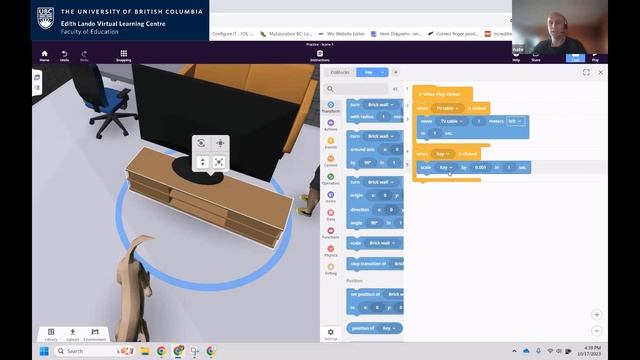Select the Actions block category
The height and width of the screenshot is (360, 640).
point(331,125)
